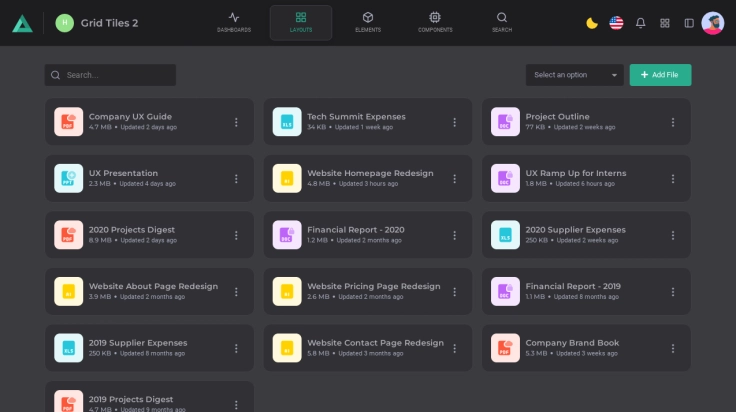736x412 pixels.
Task: Open notifications bell icon
Action: click(640, 23)
